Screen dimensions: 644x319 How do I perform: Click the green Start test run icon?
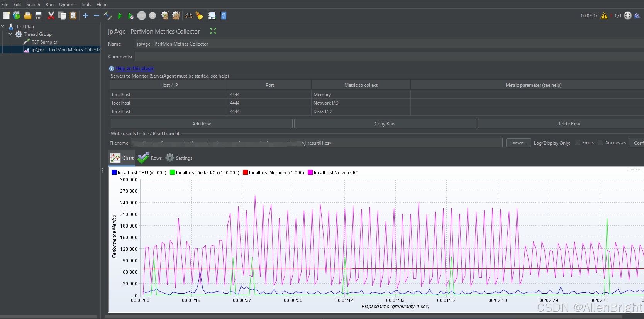[120, 15]
